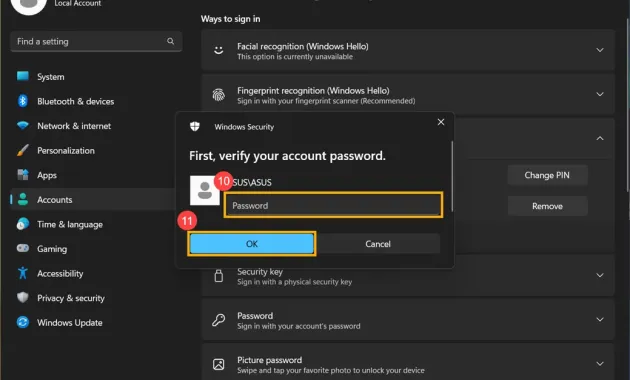
Task: Click the Accounts person icon in sidebar
Action: pyautogui.click(x=23, y=199)
